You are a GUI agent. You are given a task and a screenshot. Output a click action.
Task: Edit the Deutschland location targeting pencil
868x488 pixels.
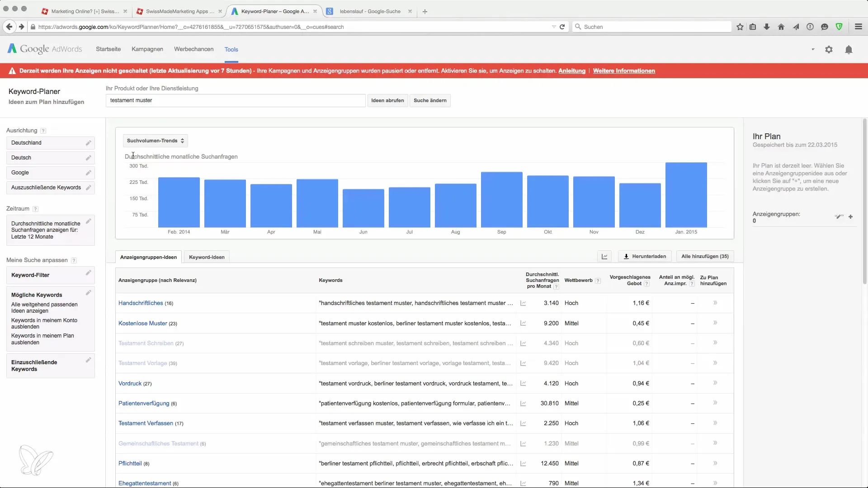[x=89, y=143]
